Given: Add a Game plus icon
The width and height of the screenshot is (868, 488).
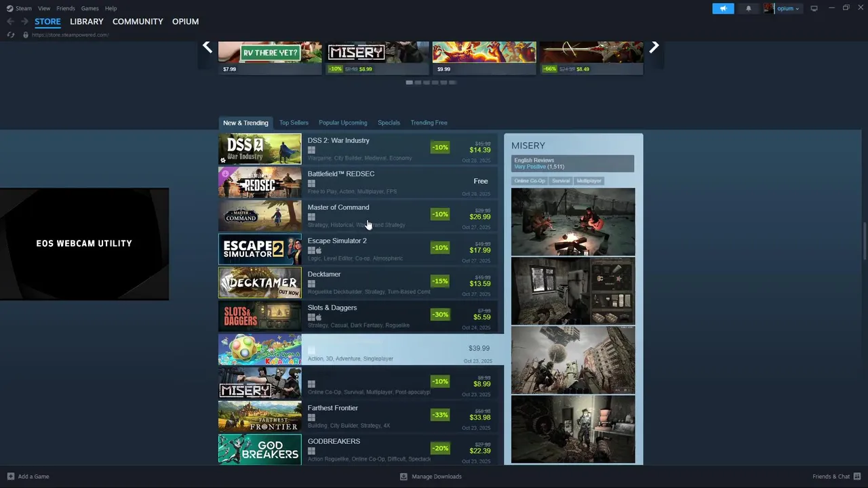Looking at the screenshot, I should pos(10,476).
